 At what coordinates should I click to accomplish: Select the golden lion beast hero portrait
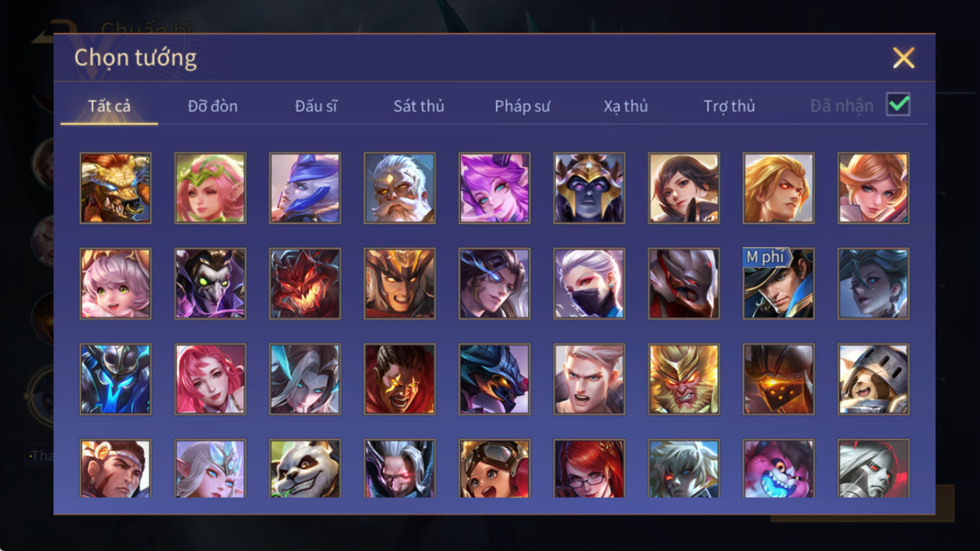pyautogui.click(x=115, y=188)
